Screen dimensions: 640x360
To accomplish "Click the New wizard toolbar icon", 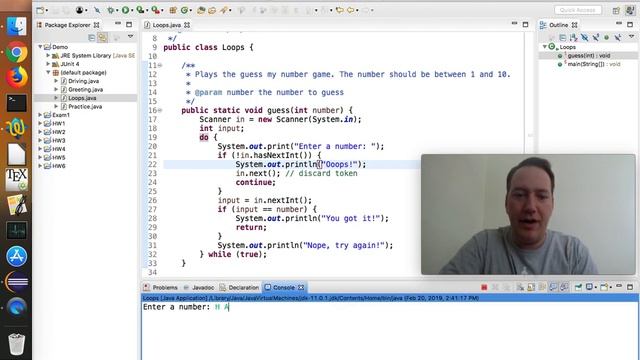I will (40, 10).
